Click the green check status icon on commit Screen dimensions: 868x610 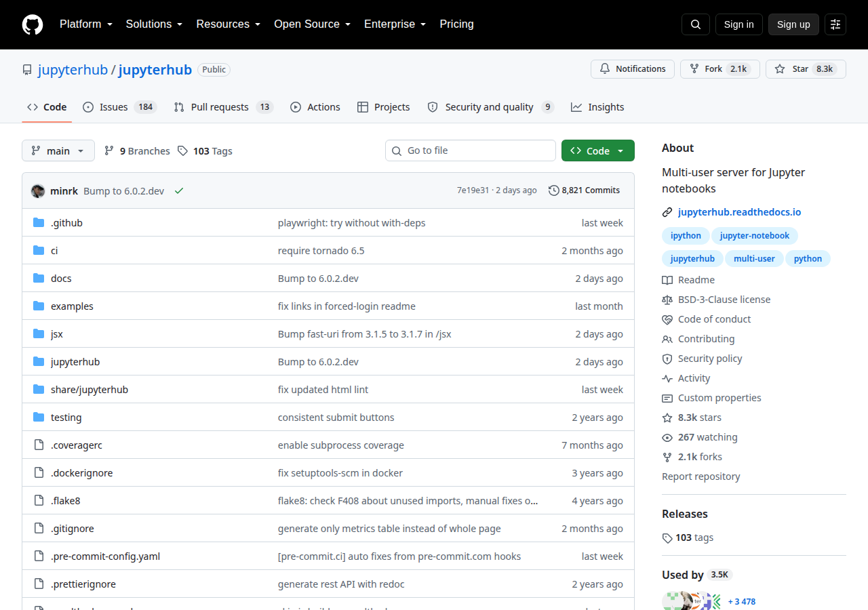[x=179, y=190]
